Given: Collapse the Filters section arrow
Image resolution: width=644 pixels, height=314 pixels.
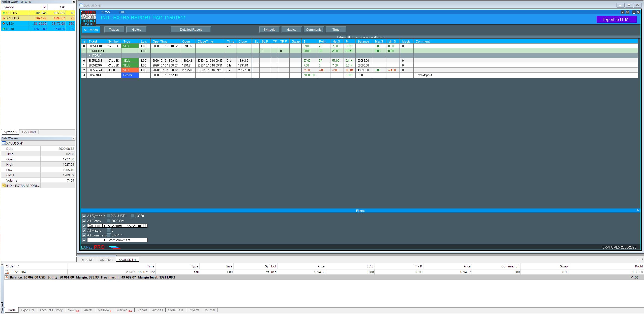Looking at the screenshot, I should pos(638,210).
